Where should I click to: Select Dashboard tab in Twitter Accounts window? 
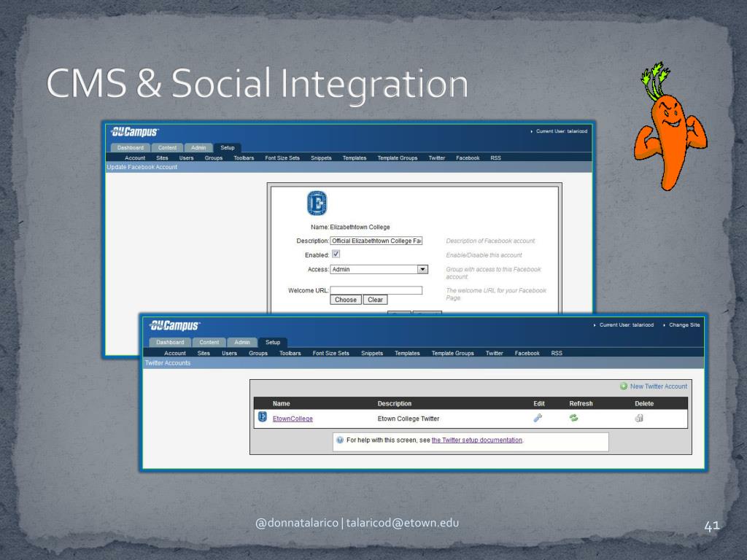click(x=170, y=343)
